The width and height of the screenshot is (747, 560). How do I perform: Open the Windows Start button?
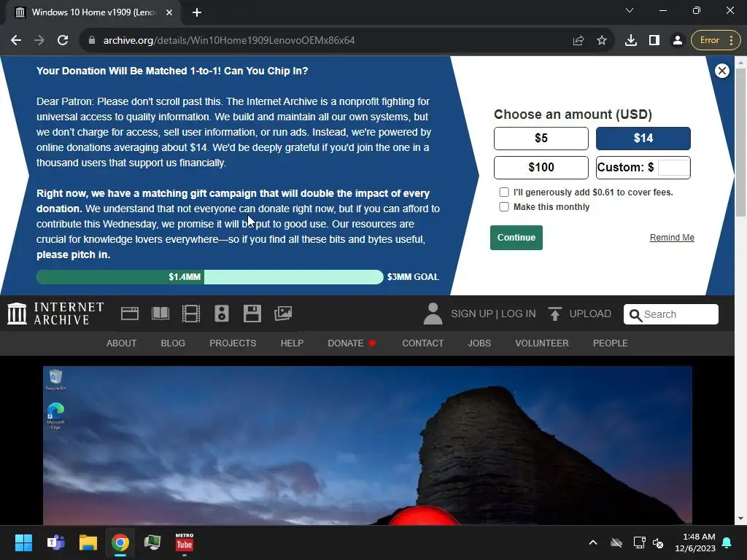pos(23,542)
